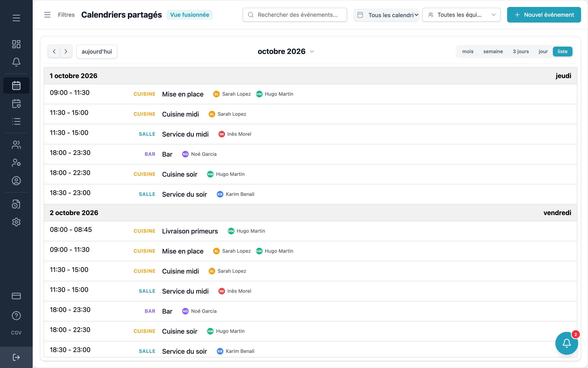The width and height of the screenshot is (588, 368).
Task: Open the Tous les calendriers dropdown
Action: pos(386,15)
